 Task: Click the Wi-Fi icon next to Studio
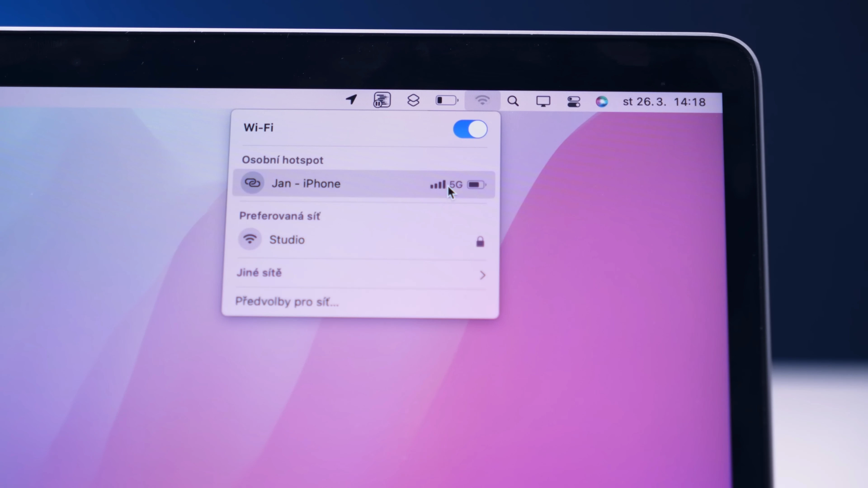(x=250, y=239)
